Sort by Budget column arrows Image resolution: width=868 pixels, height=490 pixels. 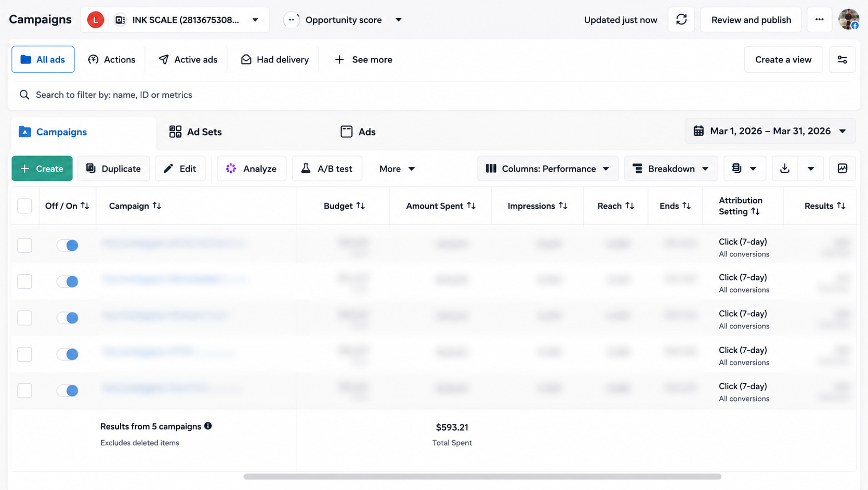pyautogui.click(x=360, y=206)
